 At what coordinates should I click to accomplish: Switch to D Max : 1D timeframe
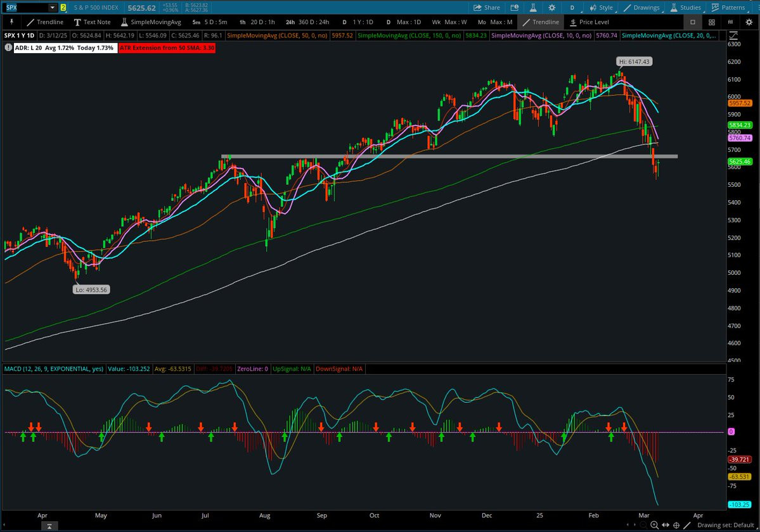pos(403,22)
